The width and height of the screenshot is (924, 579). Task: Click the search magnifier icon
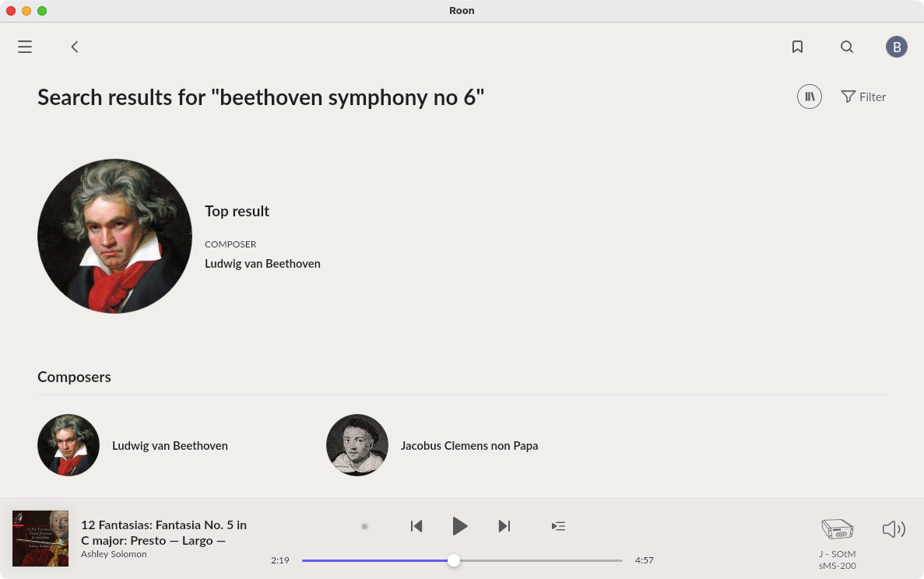(x=847, y=47)
